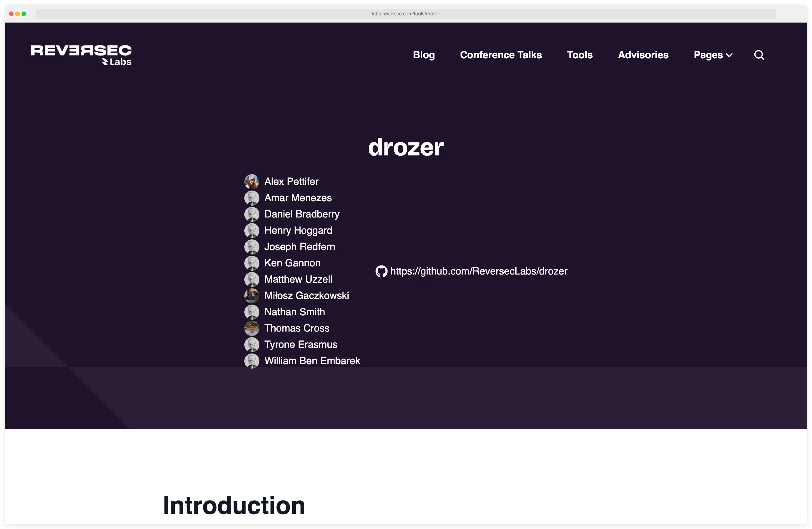Open the drozer GitHub repository link
Viewport: 812px width, 529px height.
pyautogui.click(x=479, y=271)
